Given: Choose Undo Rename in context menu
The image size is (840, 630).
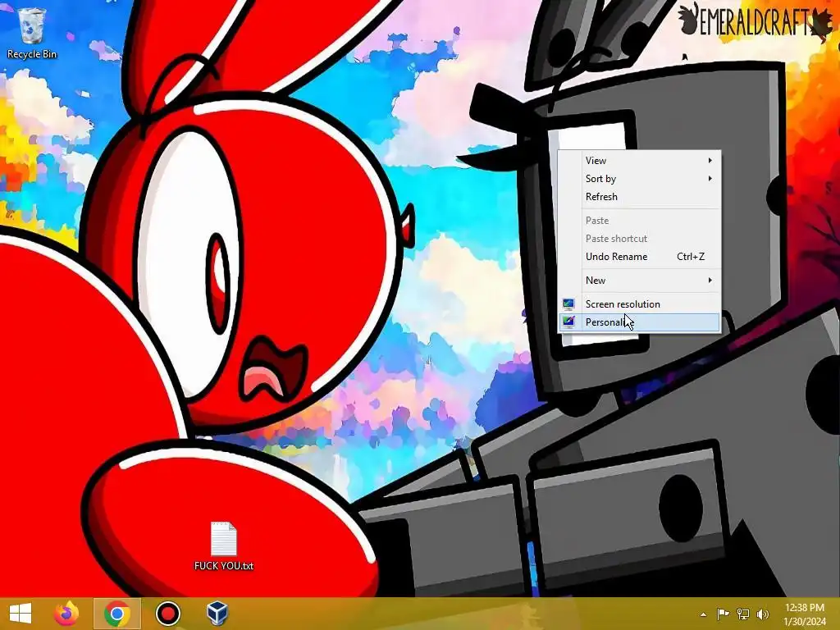Looking at the screenshot, I should click(640, 257).
